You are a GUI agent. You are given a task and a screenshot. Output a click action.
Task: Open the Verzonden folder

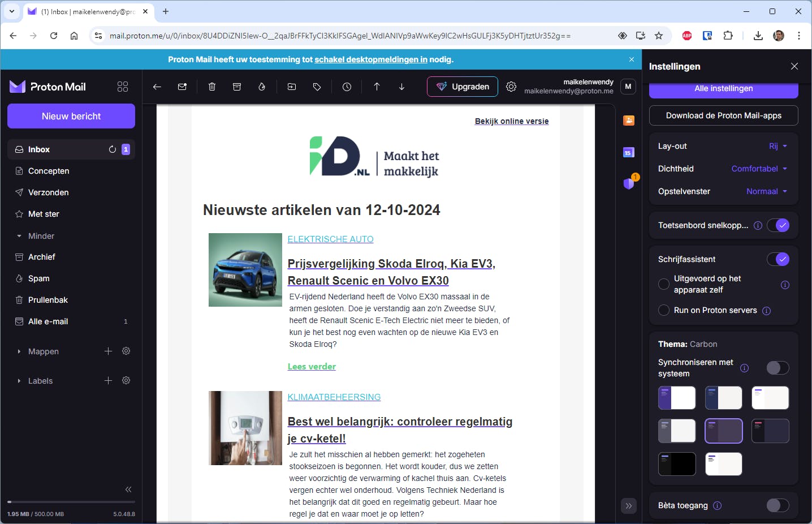pyautogui.click(x=71, y=192)
